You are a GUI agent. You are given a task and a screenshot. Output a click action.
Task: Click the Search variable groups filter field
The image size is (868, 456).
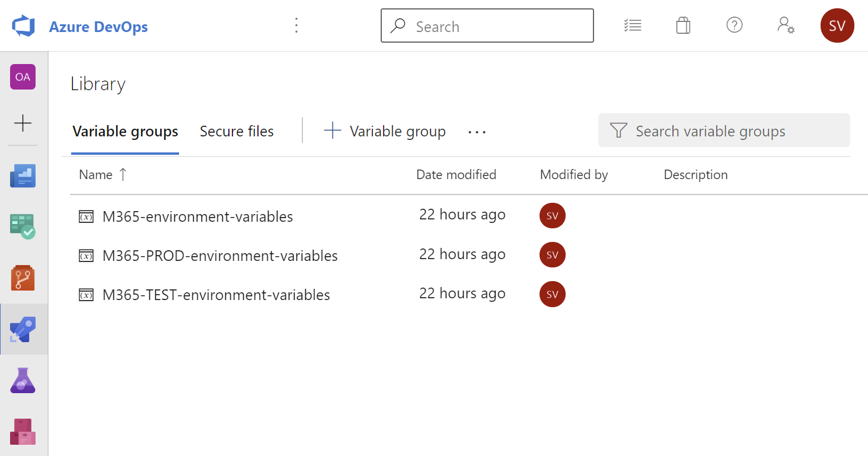[x=724, y=130]
